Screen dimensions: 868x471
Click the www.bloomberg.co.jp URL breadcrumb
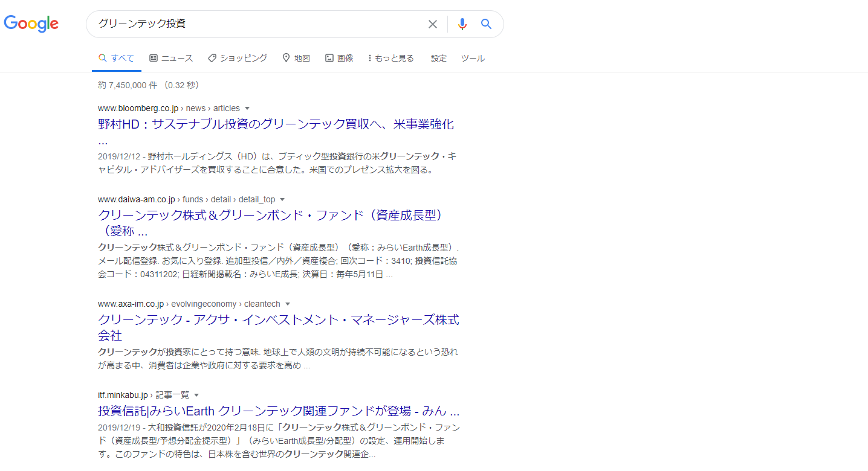[169, 108]
